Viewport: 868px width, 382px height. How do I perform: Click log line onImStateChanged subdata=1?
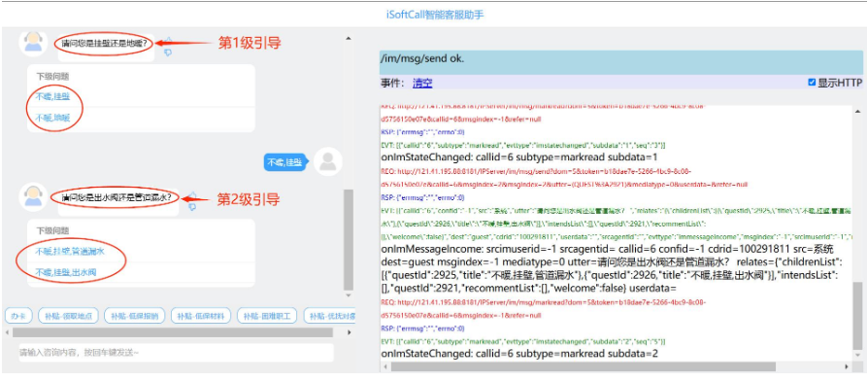pos(519,157)
